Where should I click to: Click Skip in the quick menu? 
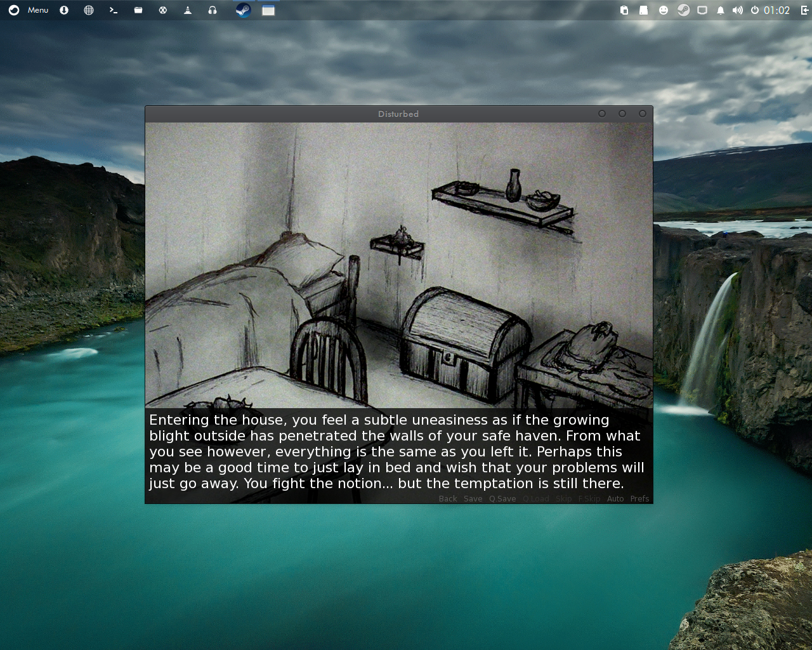coord(564,499)
